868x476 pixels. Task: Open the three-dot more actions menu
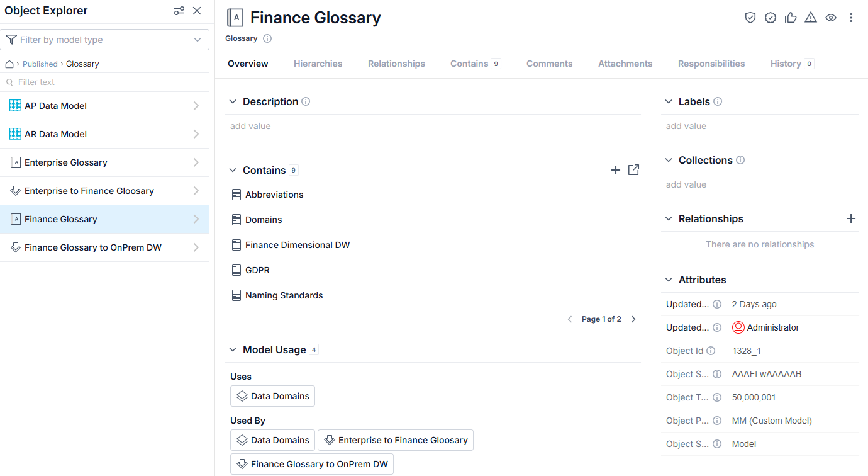click(x=851, y=18)
